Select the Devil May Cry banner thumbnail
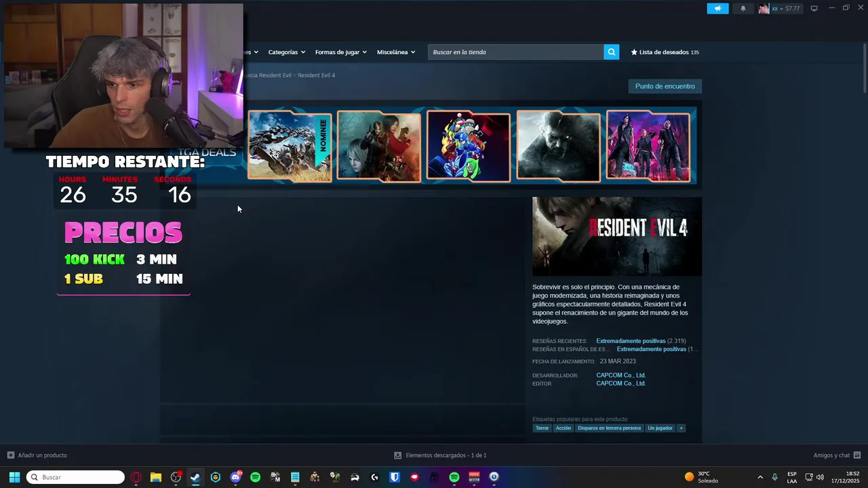The height and width of the screenshot is (488, 868). coord(648,146)
